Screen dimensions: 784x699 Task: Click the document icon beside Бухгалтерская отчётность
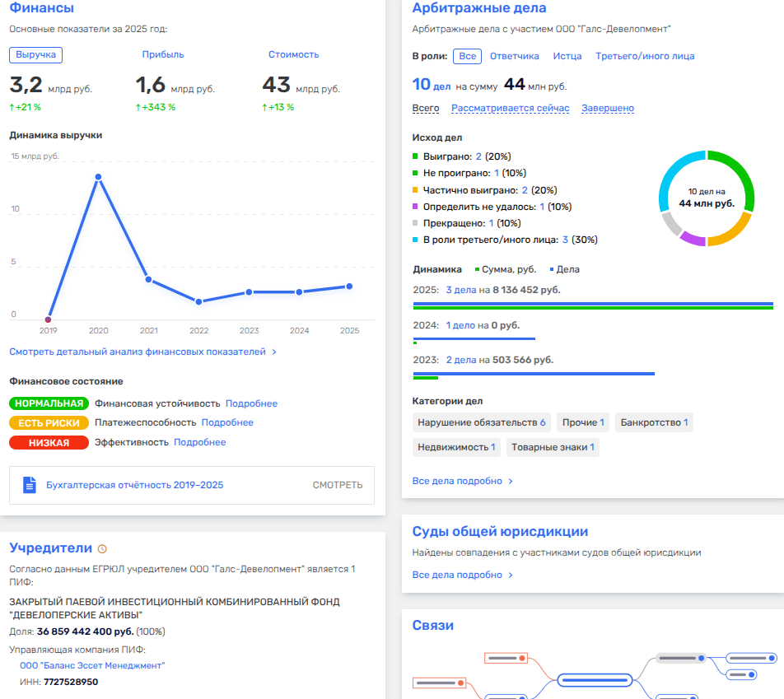tap(30, 485)
